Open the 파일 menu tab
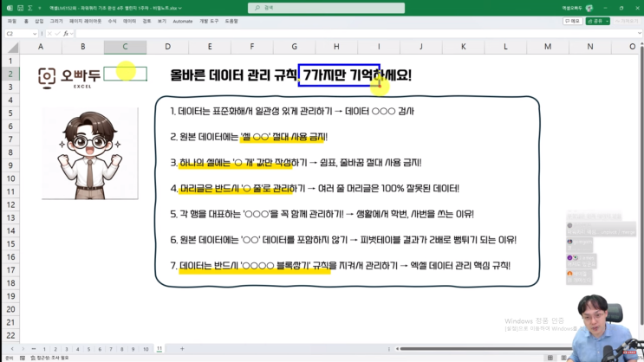This screenshot has width=644, height=362. pyautogui.click(x=12, y=21)
